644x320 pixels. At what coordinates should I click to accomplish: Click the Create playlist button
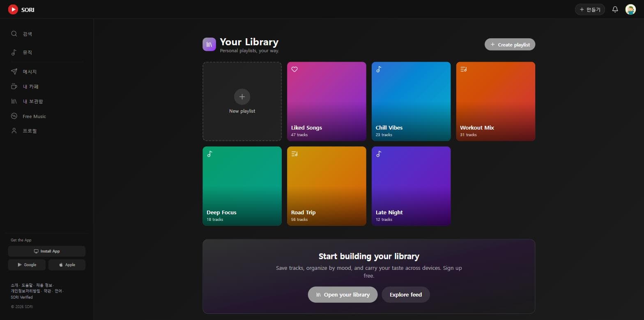click(x=510, y=44)
